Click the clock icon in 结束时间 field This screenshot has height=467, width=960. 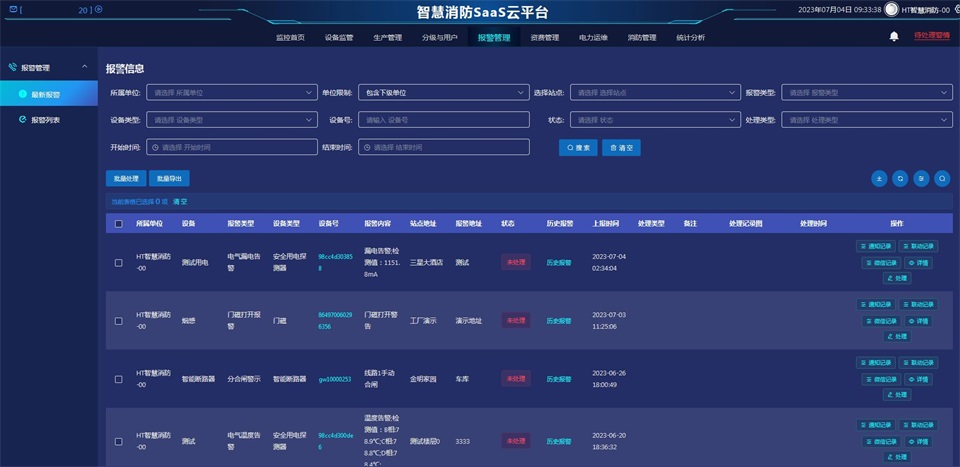point(367,148)
